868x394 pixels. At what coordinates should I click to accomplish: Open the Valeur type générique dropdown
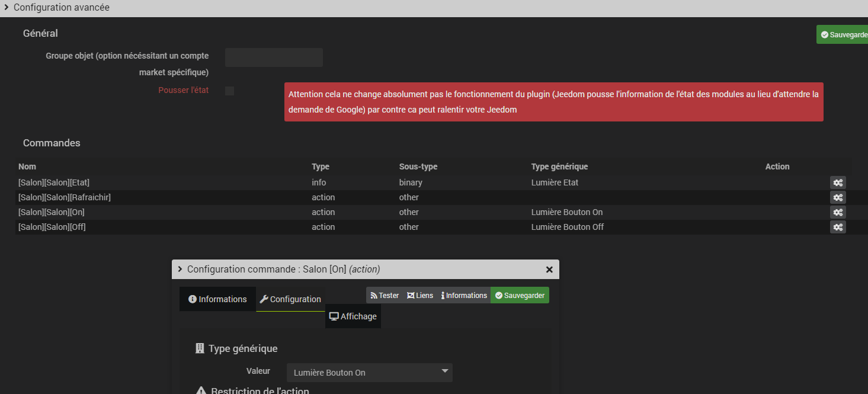369,373
